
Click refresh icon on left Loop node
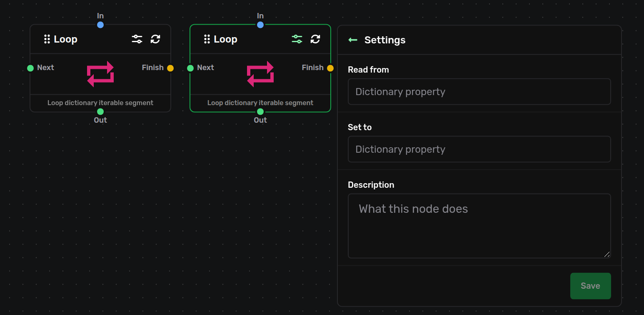pyautogui.click(x=155, y=39)
